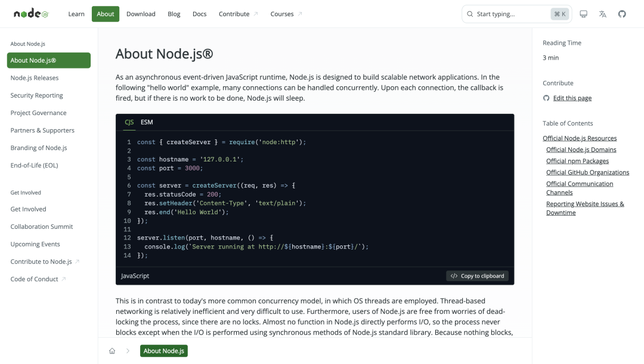Open End-of-Life (EOL) sidebar link
The height and width of the screenshot is (364, 644).
click(34, 166)
